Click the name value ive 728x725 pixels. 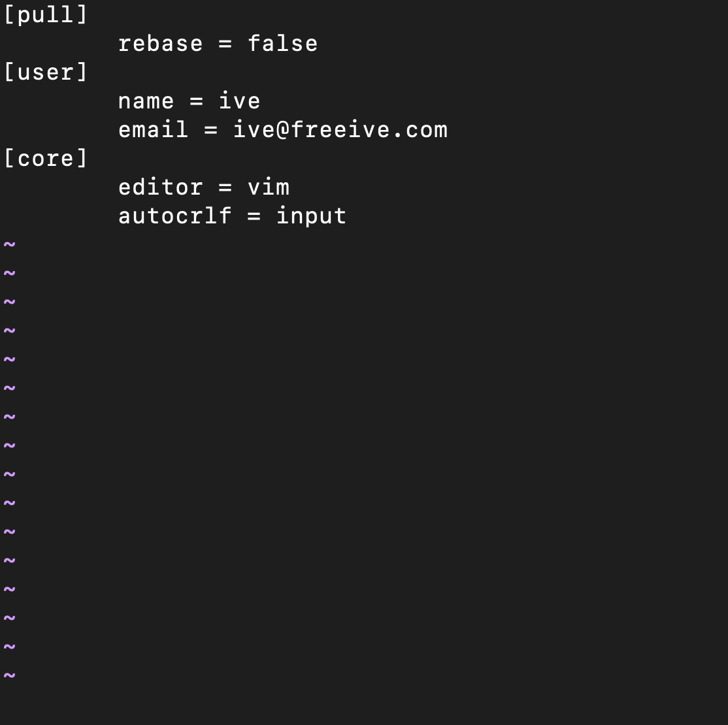[240, 101]
